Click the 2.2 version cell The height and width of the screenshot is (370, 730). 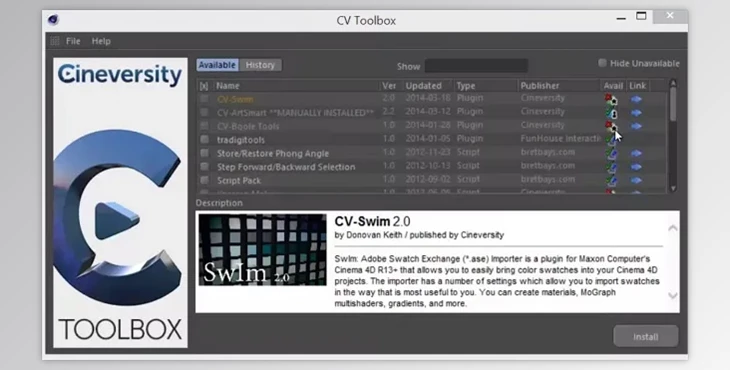tap(388, 112)
